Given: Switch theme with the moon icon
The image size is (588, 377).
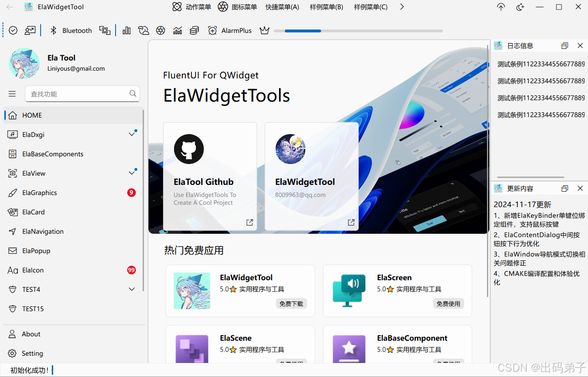Looking at the screenshot, I should 520,7.
